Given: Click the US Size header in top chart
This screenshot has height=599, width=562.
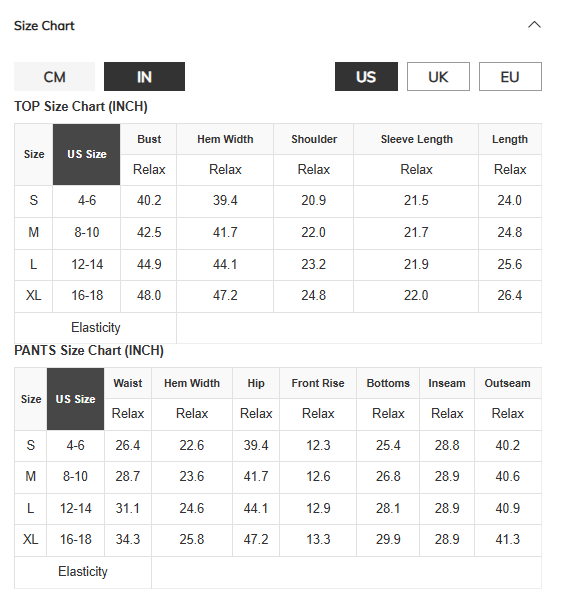Looking at the screenshot, I should point(87,154).
